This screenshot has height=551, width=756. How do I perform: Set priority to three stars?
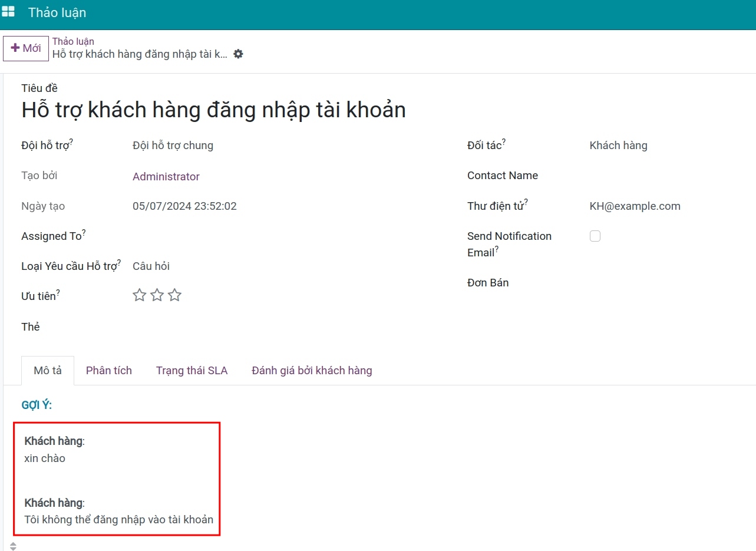coord(174,295)
